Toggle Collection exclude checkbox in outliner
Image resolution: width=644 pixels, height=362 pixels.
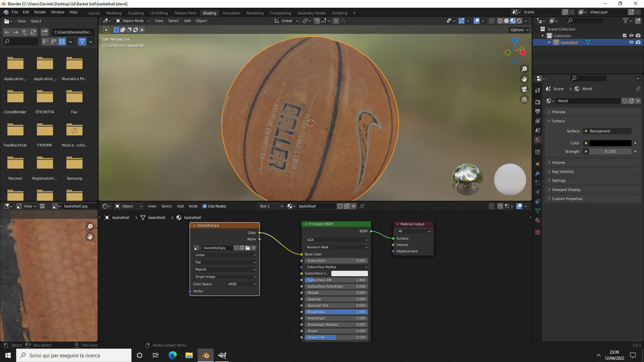pyautogui.click(x=625, y=36)
